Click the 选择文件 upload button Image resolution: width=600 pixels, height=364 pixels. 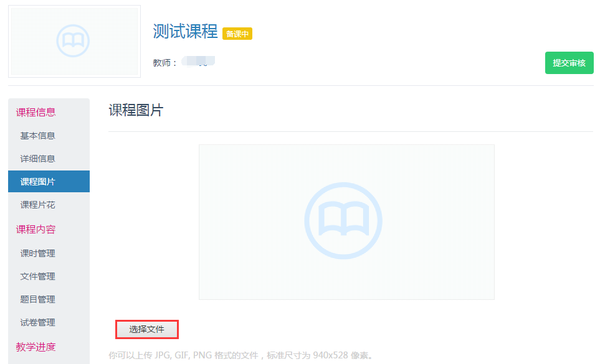click(x=147, y=329)
